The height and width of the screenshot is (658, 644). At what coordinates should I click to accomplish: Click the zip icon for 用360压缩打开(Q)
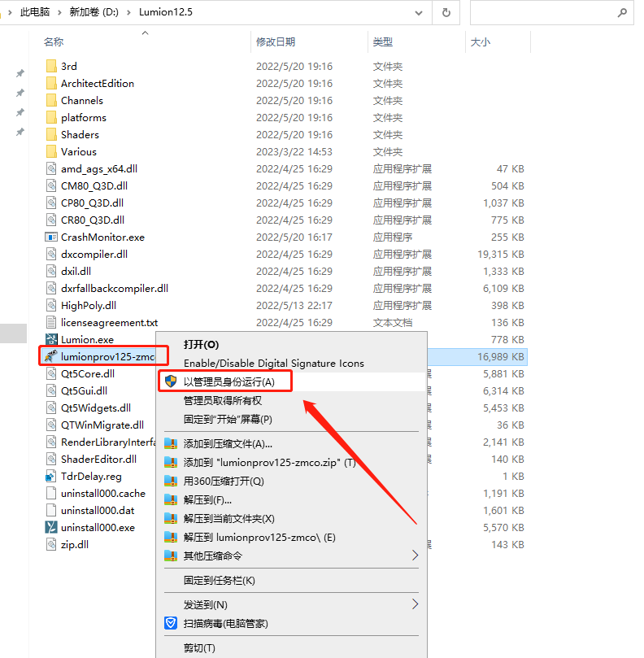point(171,481)
